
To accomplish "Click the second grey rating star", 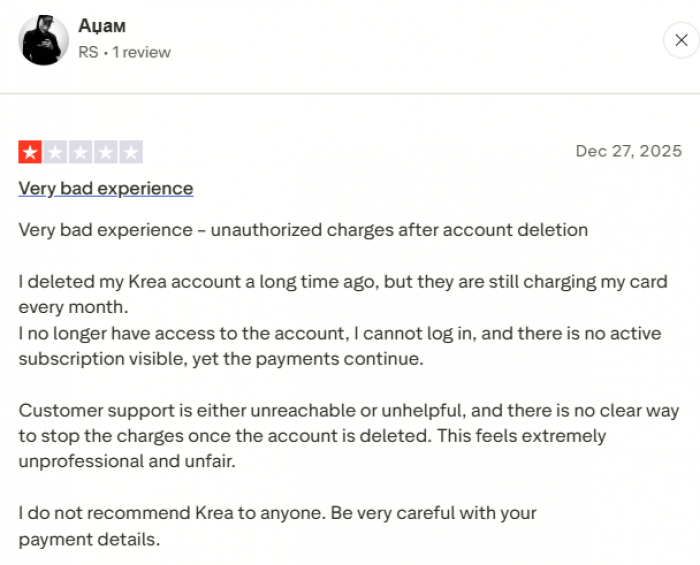I will (x=55, y=152).
